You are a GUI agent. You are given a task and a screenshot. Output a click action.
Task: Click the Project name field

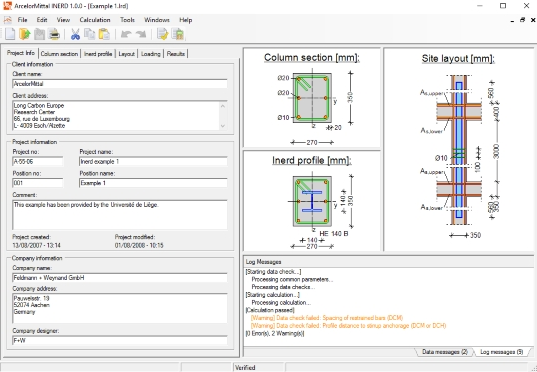[x=153, y=161]
